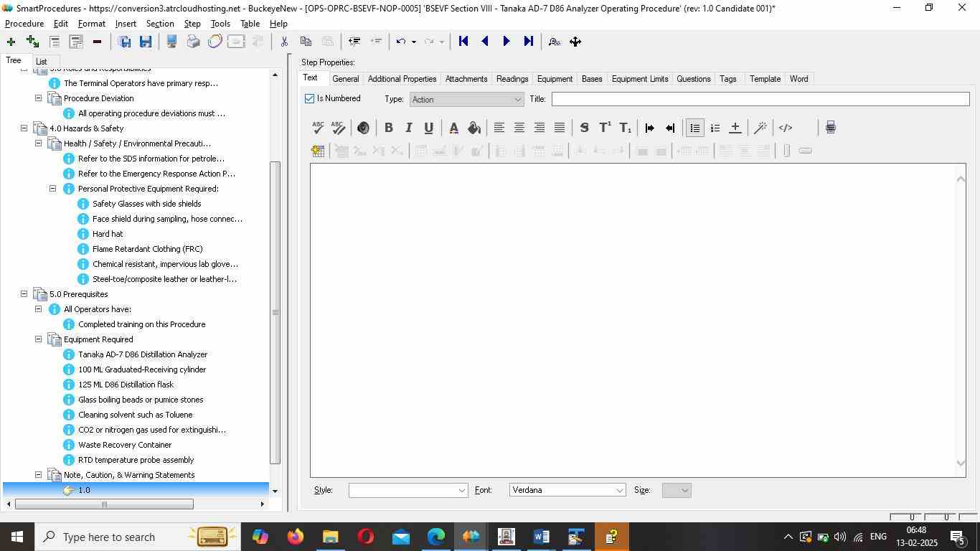Click the copy icon in main toolbar
The image size is (980, 551).
click(306, 42)
